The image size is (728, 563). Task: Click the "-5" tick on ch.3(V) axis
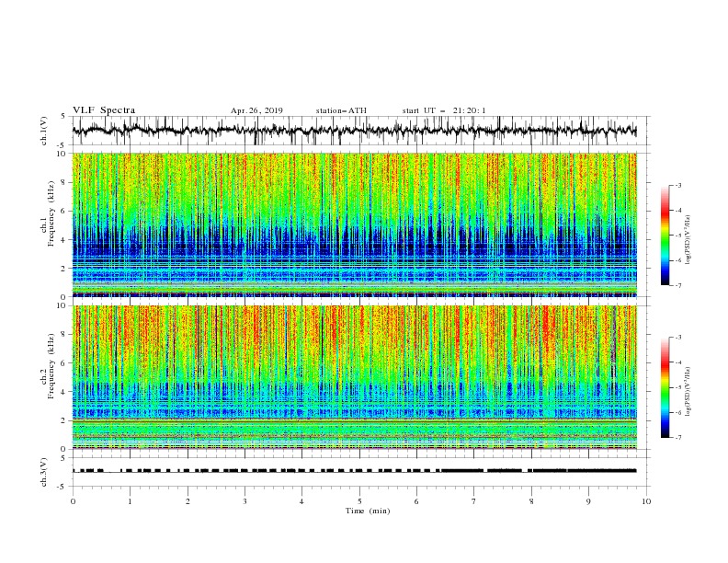click(x=63, y=487)
